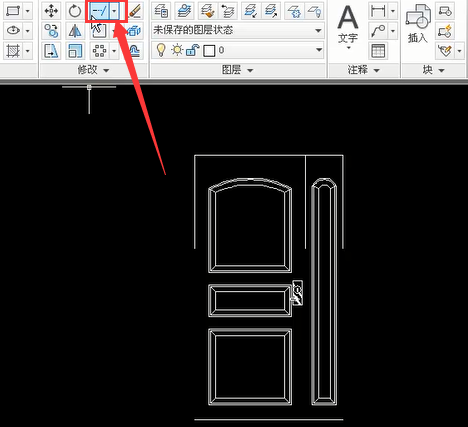Viewport: 468px width, 427px height.
Task: Toggle layer 0 on/off lightbulb
Action: [x=161, y=50]
